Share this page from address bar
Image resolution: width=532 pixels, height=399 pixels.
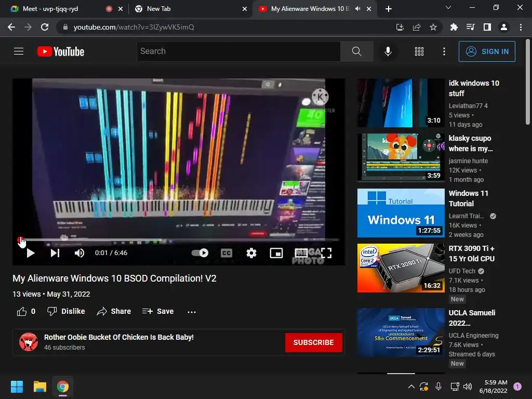pyautogui.click(x=417, y=27)
